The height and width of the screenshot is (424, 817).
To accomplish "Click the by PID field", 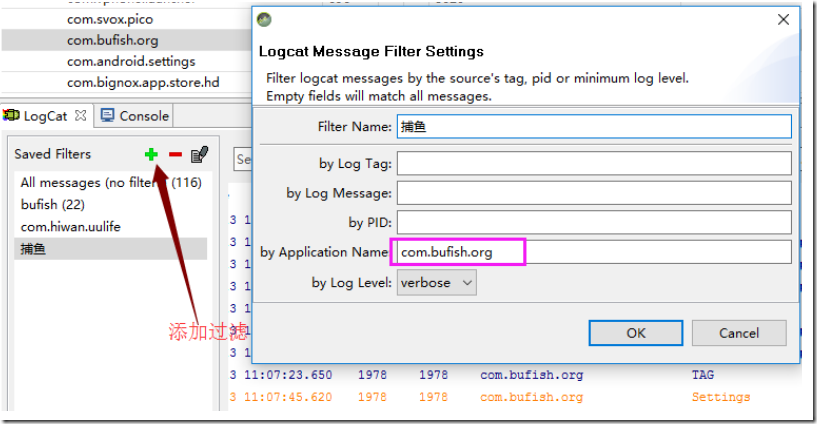I will tap(594, 222).
